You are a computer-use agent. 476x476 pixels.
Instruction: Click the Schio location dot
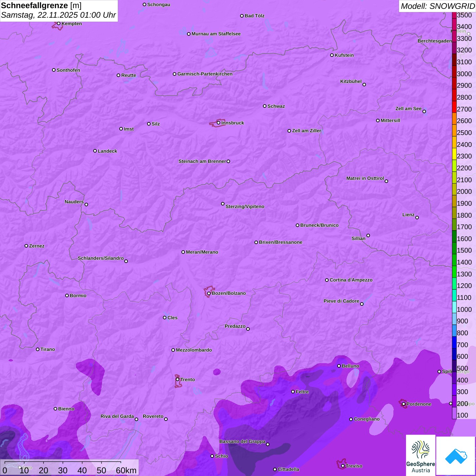(x=212, y=456)
